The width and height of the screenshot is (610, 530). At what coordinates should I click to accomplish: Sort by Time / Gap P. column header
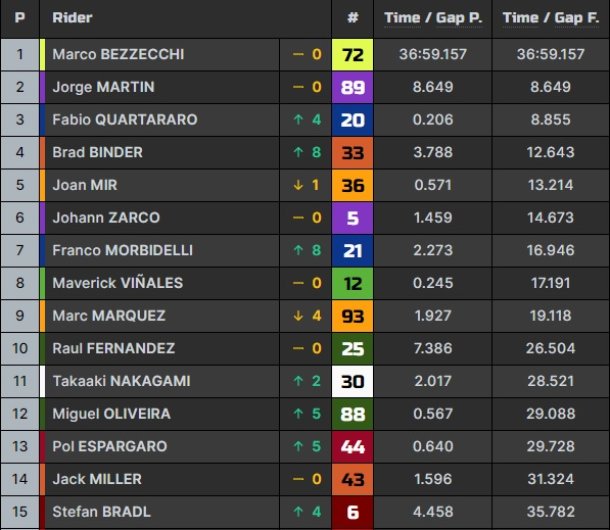pos(433,18)
